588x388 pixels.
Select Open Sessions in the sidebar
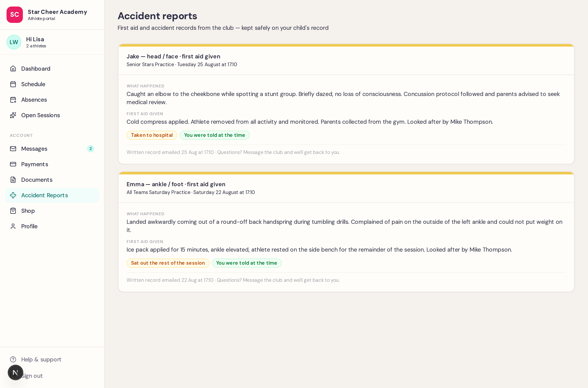[52, 115]
